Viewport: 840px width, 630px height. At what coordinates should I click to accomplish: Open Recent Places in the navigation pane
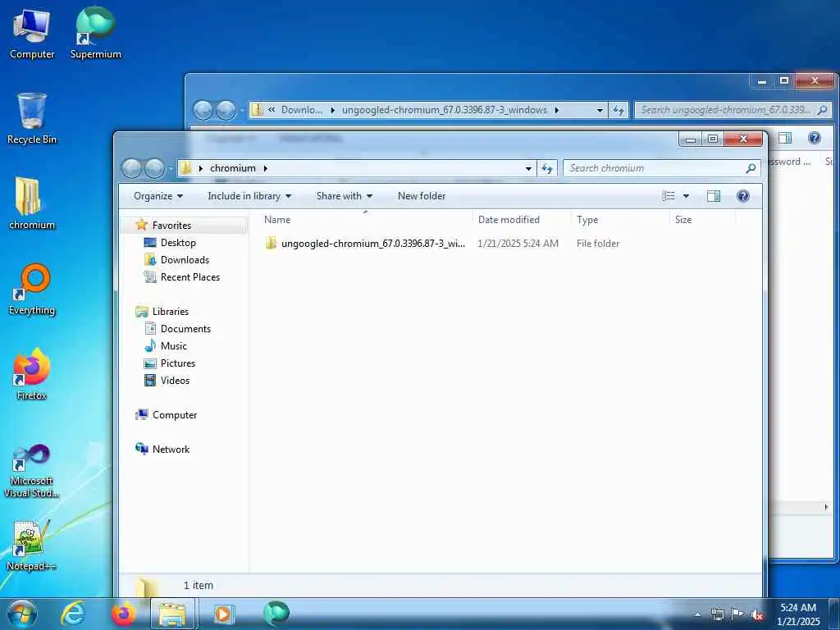tap(189, 277)
